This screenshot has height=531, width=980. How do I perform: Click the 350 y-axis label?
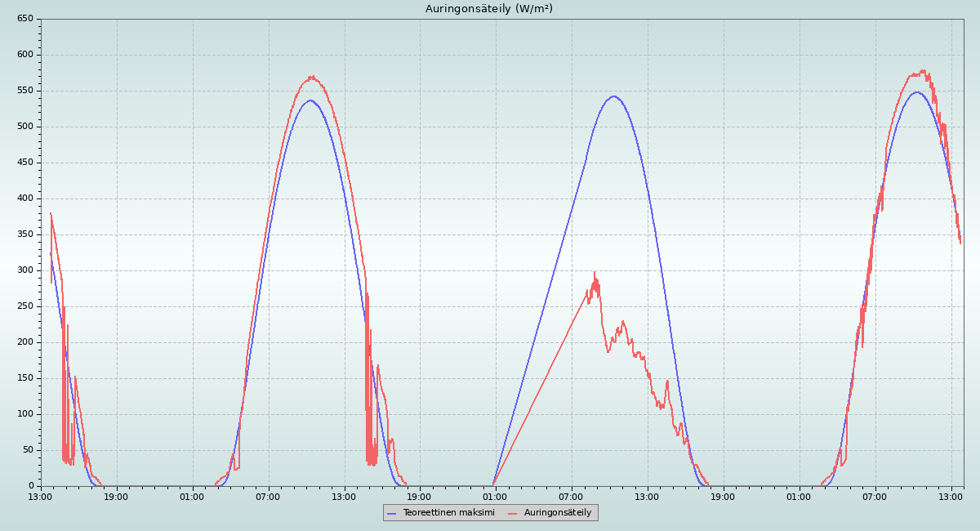pyautogui.click(x=24, y=234)
